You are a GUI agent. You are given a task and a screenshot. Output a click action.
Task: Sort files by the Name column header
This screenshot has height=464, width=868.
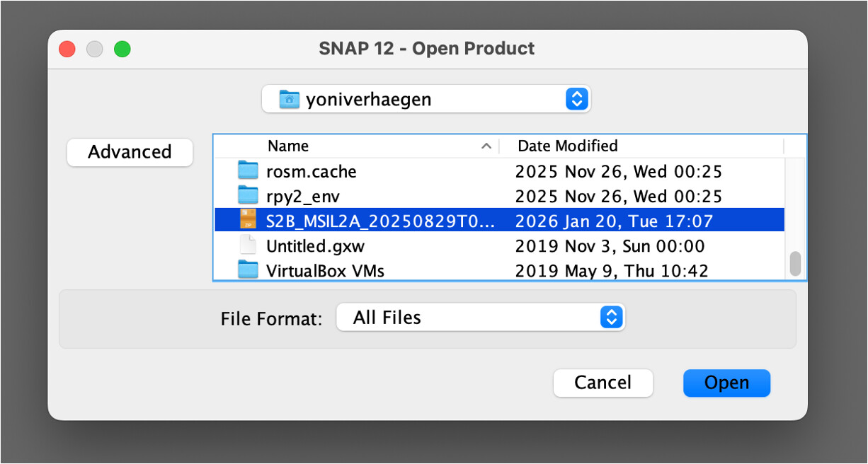[288, 146]
